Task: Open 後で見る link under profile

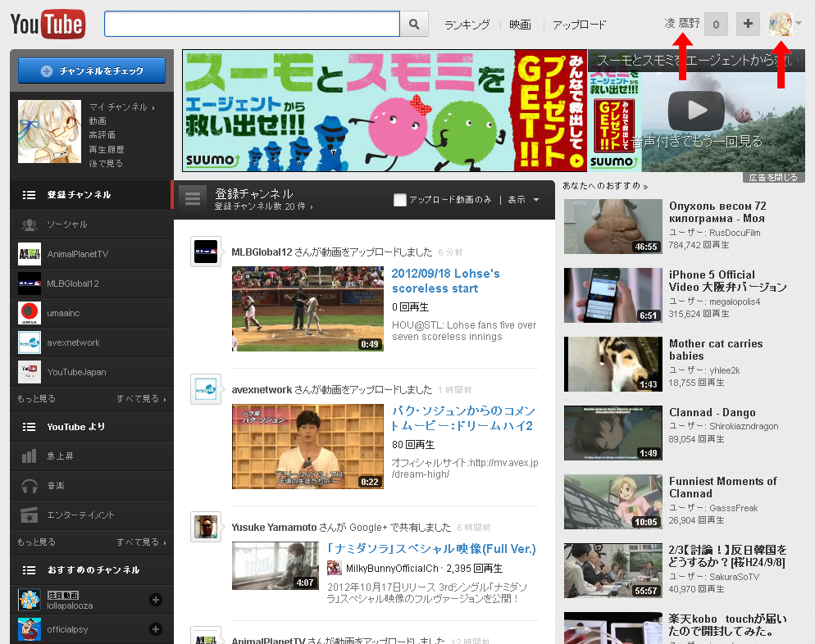Action: 106,163
